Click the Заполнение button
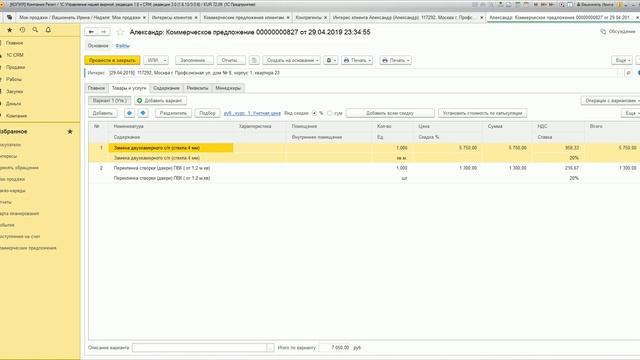 point(194,60)
